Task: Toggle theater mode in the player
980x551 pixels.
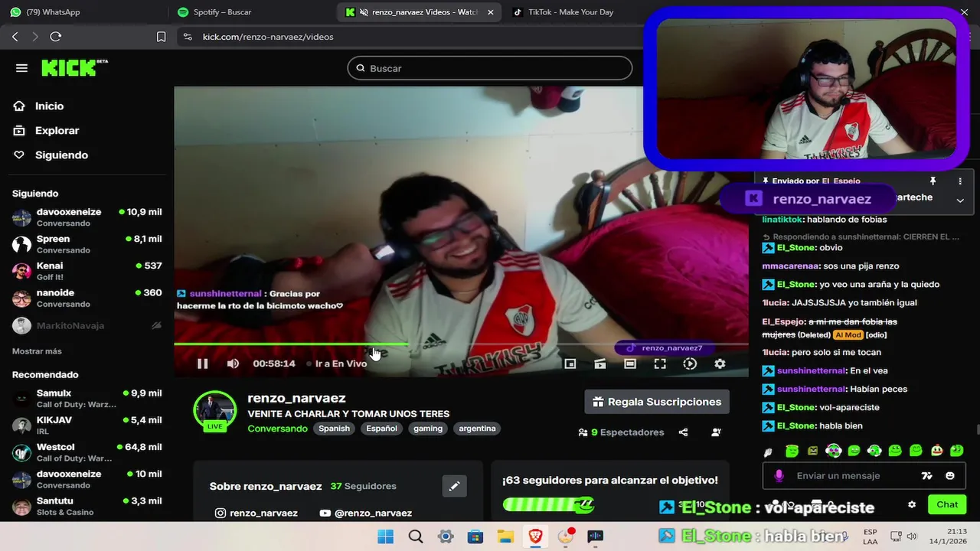Action: [630, 364]
